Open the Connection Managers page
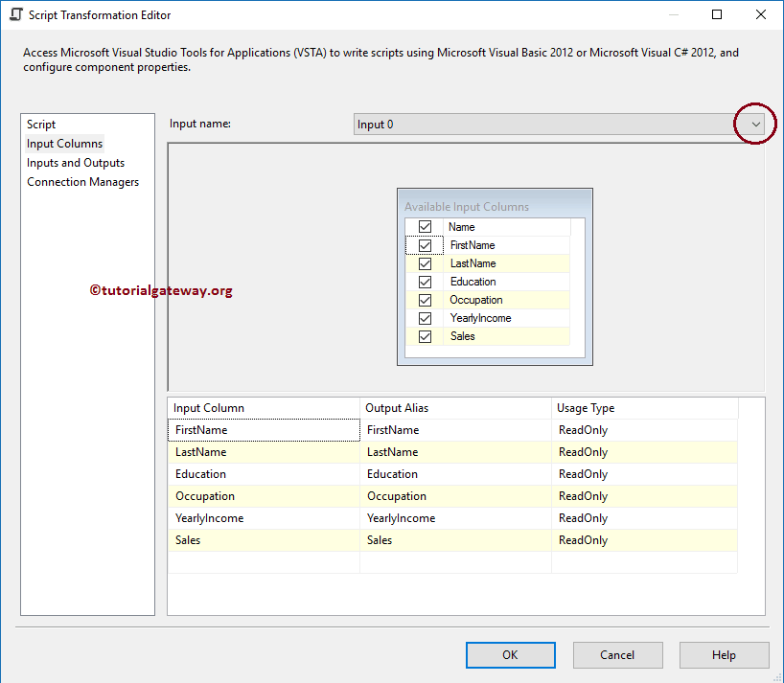 coord(82,181)
